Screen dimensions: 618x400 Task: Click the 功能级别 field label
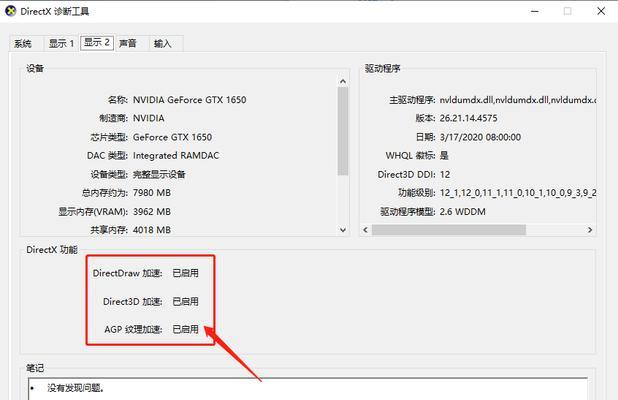(x=417, y=193)
